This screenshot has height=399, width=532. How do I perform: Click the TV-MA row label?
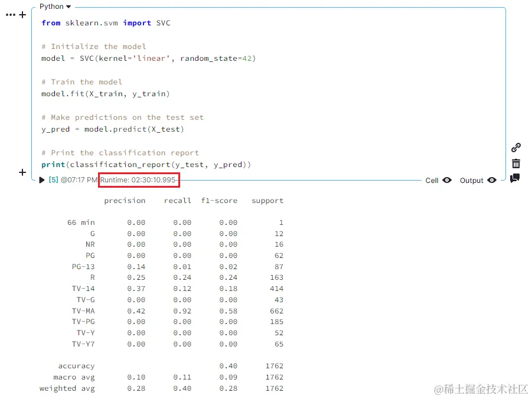(x=83, y=311)
